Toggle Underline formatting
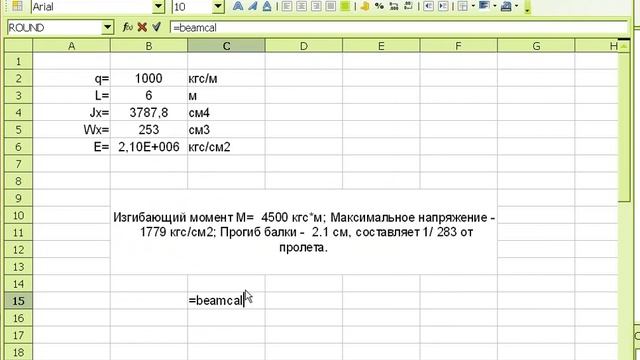Viewport: 640px width, 360px height. click(x=267, y=6)
